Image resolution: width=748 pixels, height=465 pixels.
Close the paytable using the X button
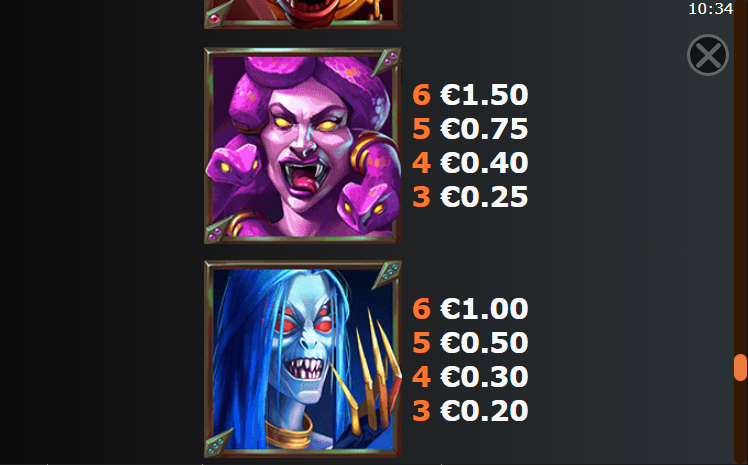[x=708, y=55]
